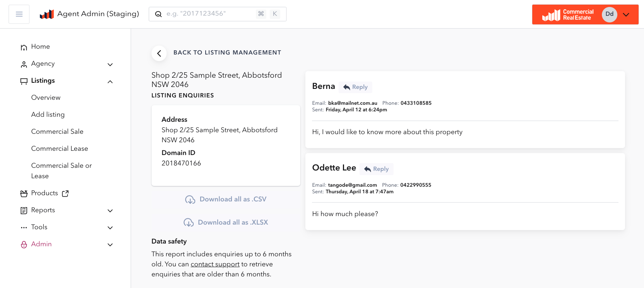Viewport: 644px width, 288px height.
Task: Click the Commercial Real Estate logo
Action: pyautogui.click(x=568, y=15)
